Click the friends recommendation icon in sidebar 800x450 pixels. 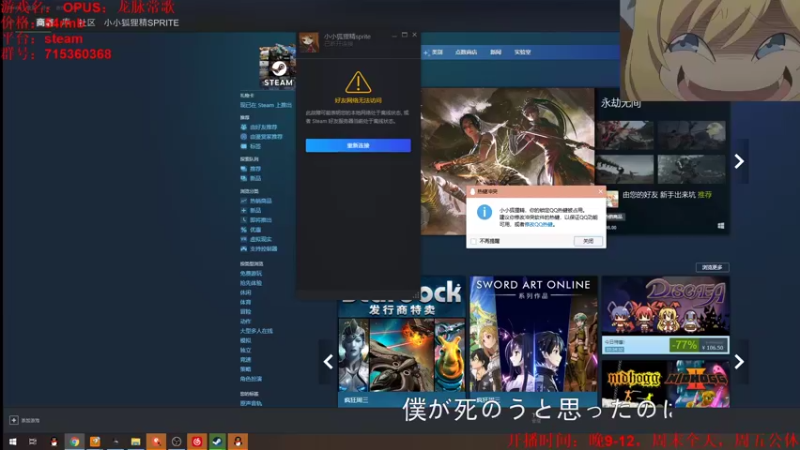(243, 127)
